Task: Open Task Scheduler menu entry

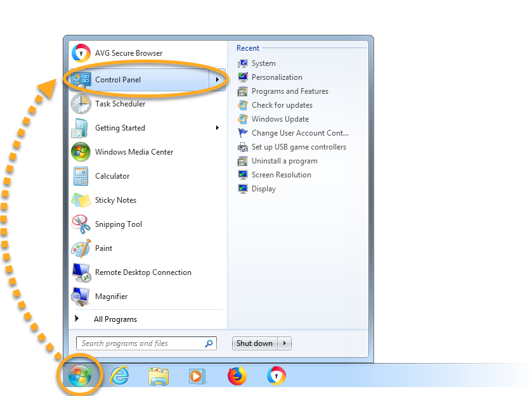Action: 148,104
